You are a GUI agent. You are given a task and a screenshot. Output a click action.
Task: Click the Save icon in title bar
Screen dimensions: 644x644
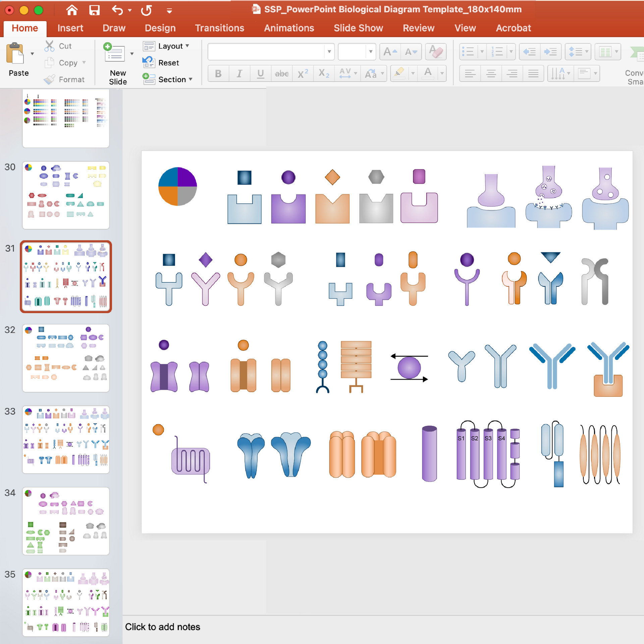point(94,10)
